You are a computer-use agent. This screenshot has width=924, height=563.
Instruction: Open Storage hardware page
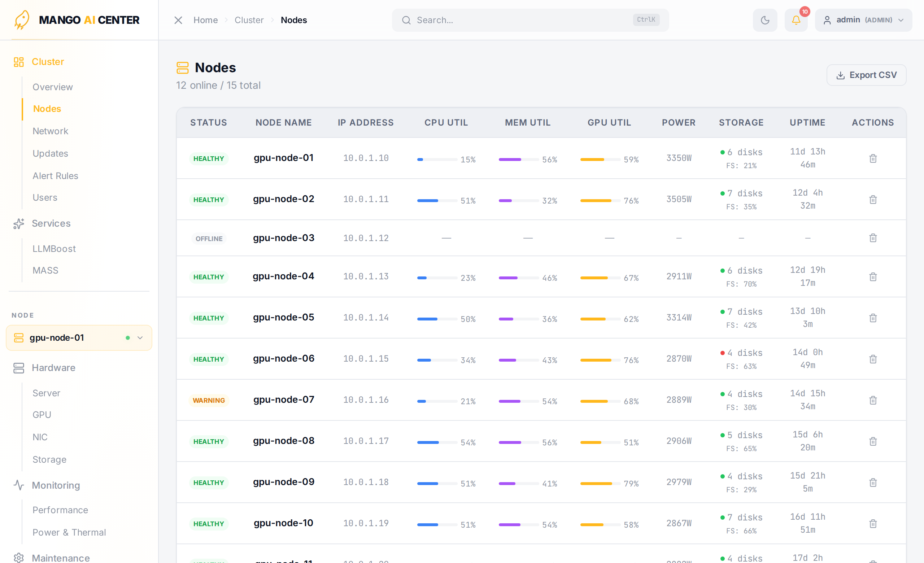pos(49,459)
